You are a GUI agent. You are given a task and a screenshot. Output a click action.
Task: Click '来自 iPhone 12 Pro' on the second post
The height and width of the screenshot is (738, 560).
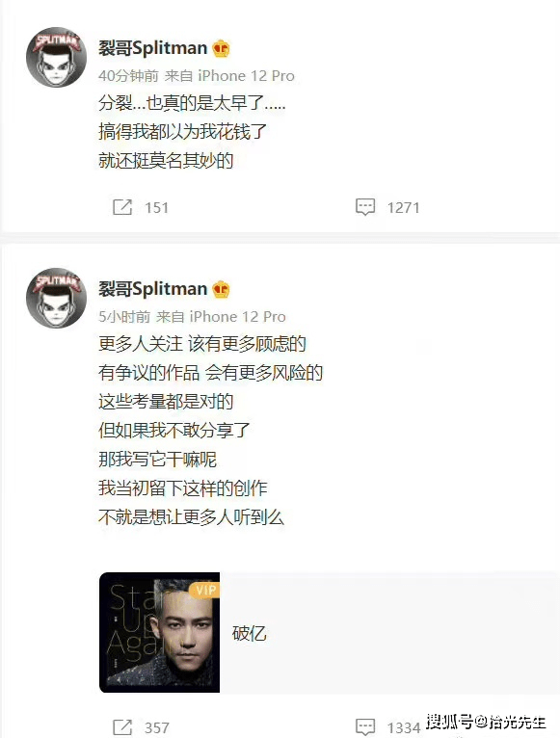tap(221, 317)
